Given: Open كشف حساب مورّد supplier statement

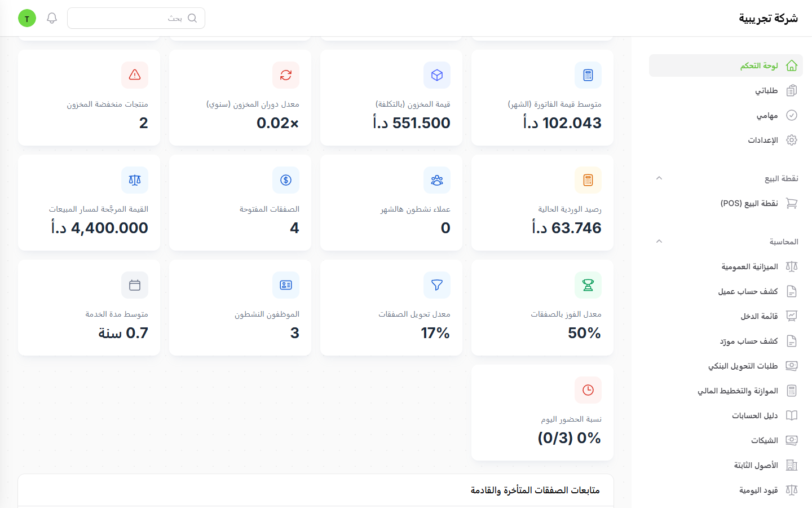Looking at the screenshot, I should [x=726, y=341].
